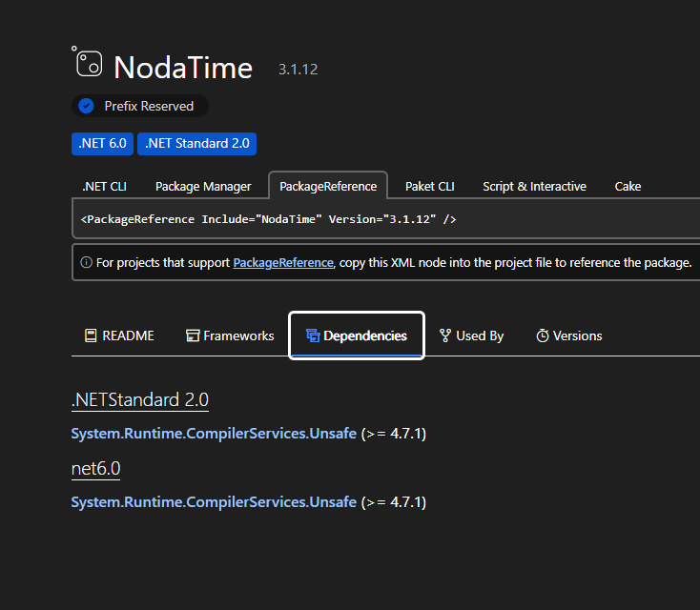Open the Script & Interactive tab
The image size is (700, 610).
534,187
